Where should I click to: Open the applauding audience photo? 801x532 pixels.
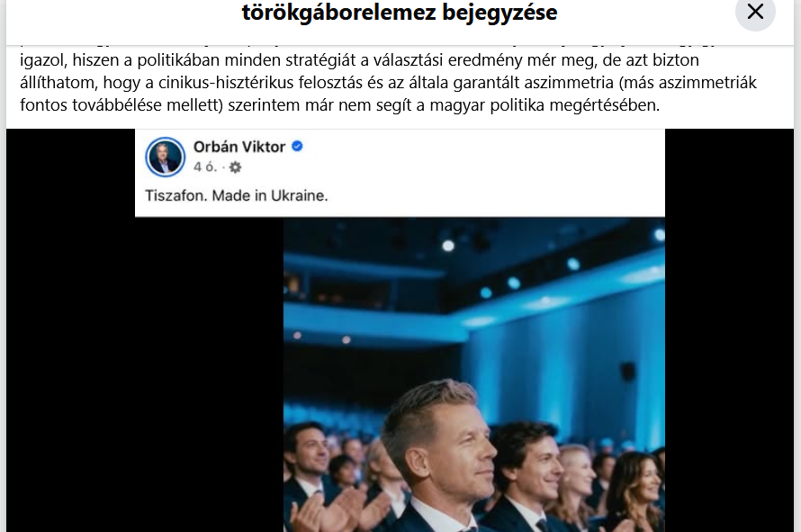point(474,374)
